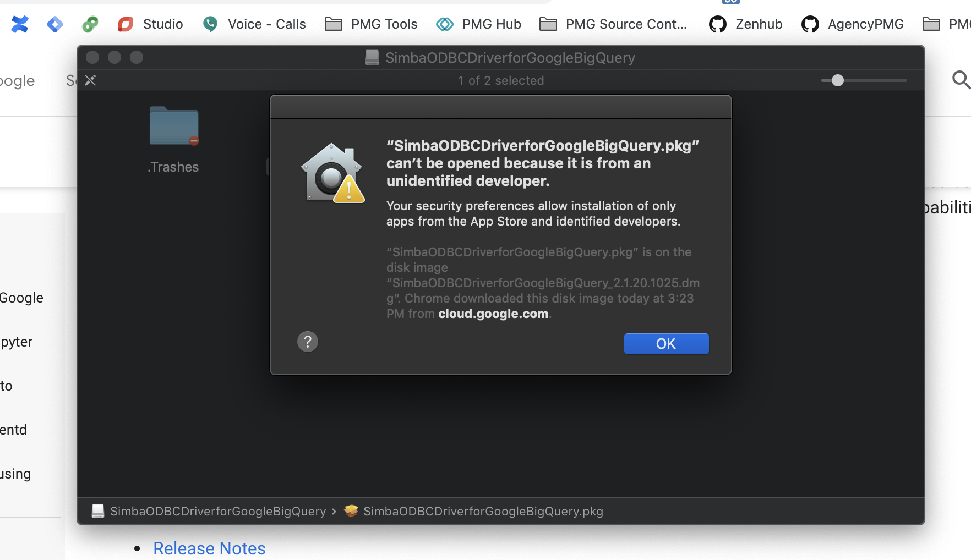Click the 'pyter' sidebar item in browser
971x560 pixels.
[17, 342]
